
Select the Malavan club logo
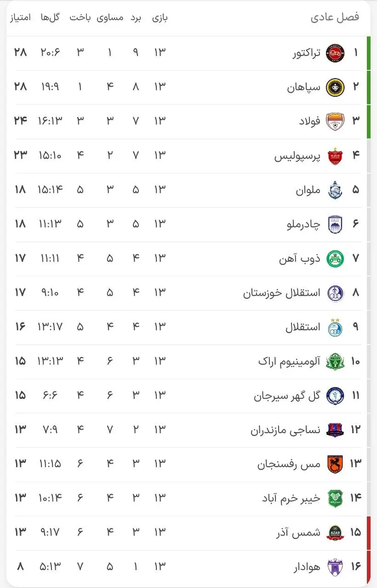click(x=335, y=190)
